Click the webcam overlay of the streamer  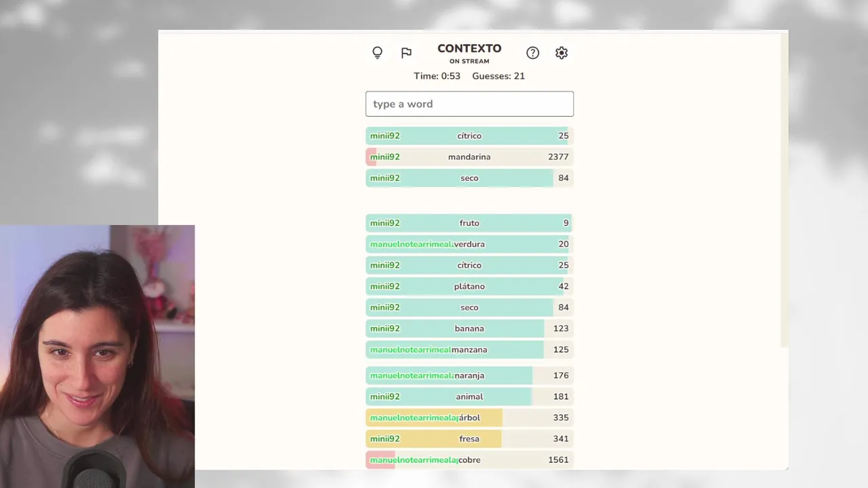coord(97,357)
